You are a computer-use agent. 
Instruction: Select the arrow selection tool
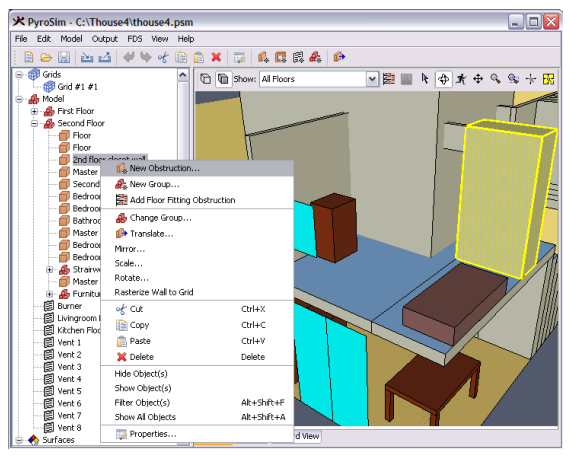tap(425, 79)
